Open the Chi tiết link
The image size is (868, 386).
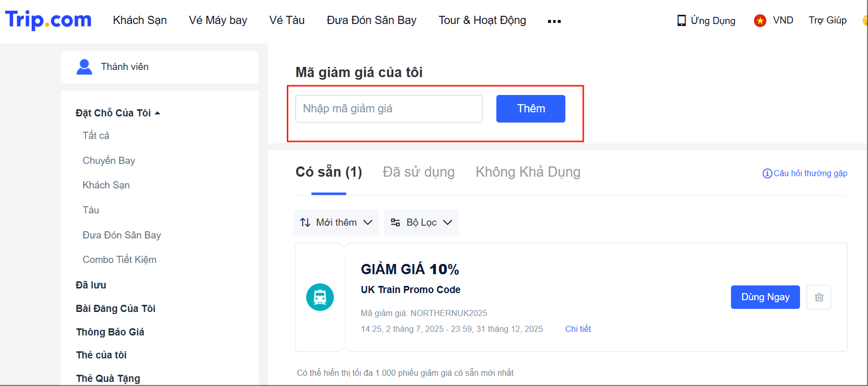click(578, 329)
